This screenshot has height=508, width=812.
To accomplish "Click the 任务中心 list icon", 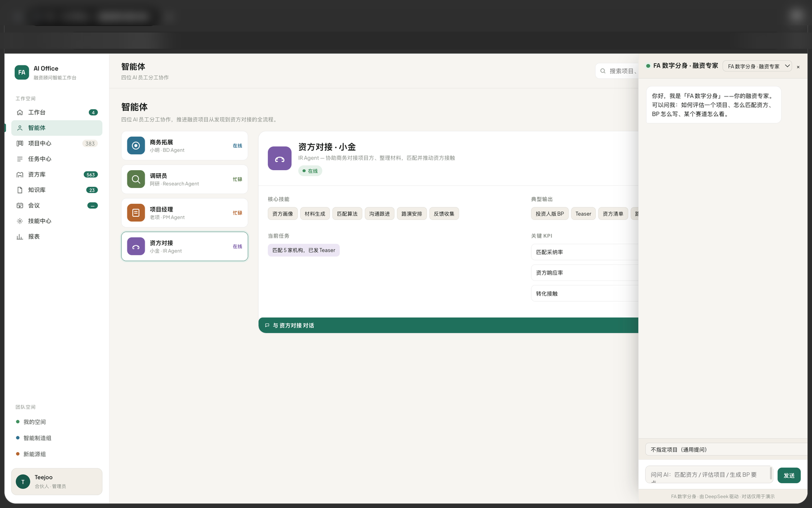I will click(20, 159).
